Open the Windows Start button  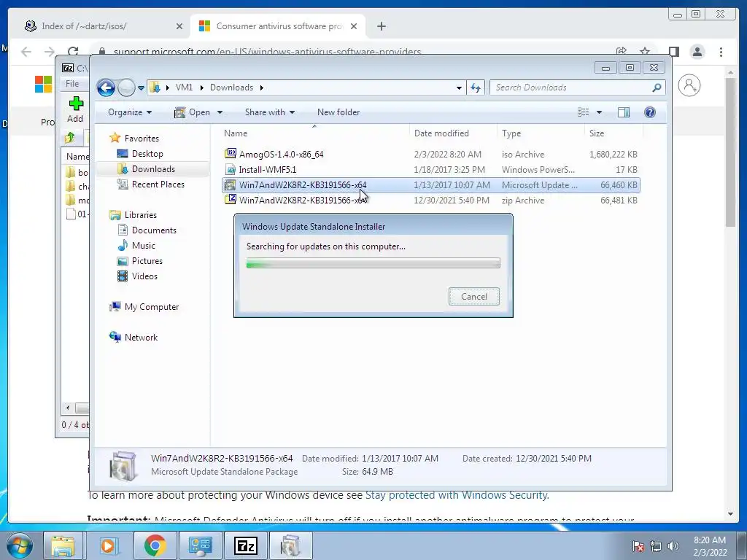[x=18, y=545]
